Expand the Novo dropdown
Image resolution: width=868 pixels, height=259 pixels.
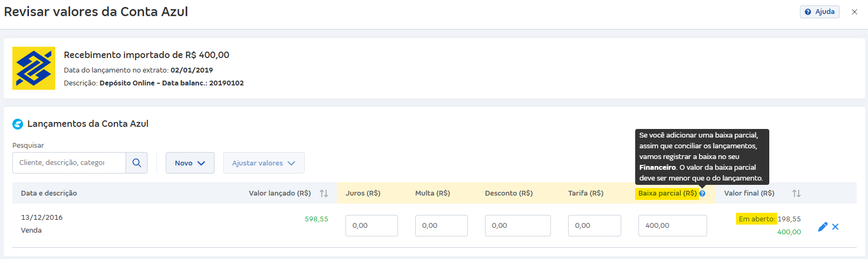pyautogui.click(x=190, y=163)
